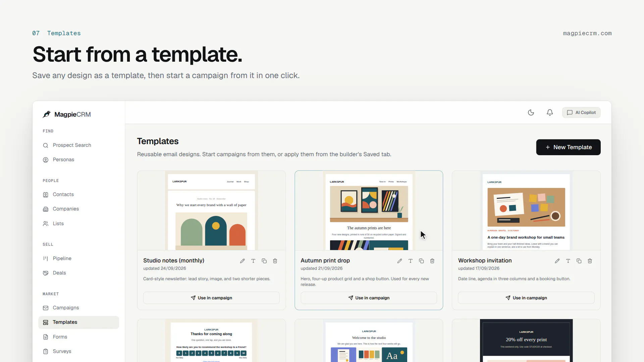644x362 pixels.
Task: Open the AI Copilot panel
Action: (x=581, y=113)
